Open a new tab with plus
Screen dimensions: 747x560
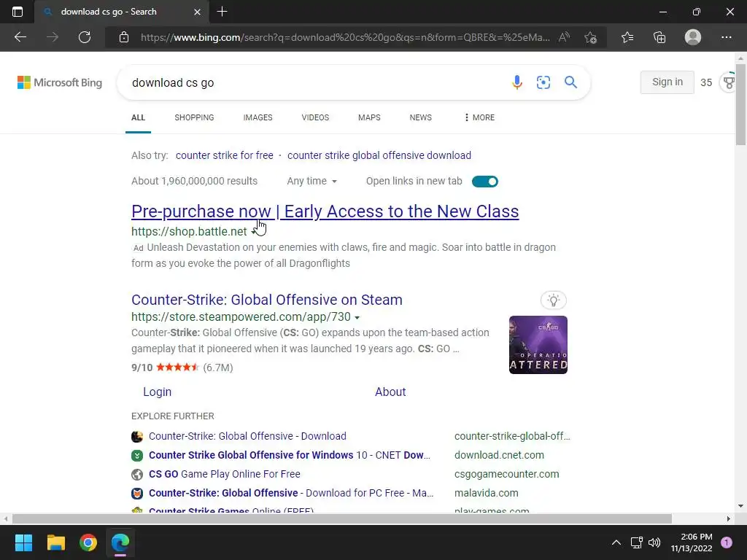tap(222, 12)
